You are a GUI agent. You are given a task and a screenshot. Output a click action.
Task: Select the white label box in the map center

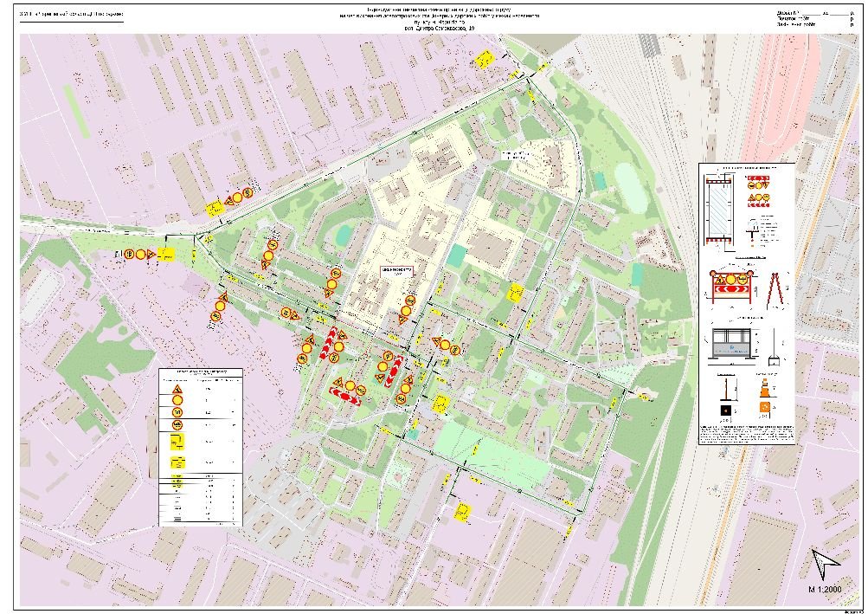point(395,270)
